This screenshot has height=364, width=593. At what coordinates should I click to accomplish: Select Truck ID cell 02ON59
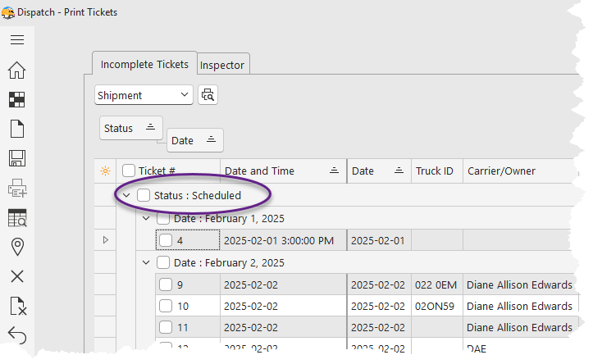433,306
